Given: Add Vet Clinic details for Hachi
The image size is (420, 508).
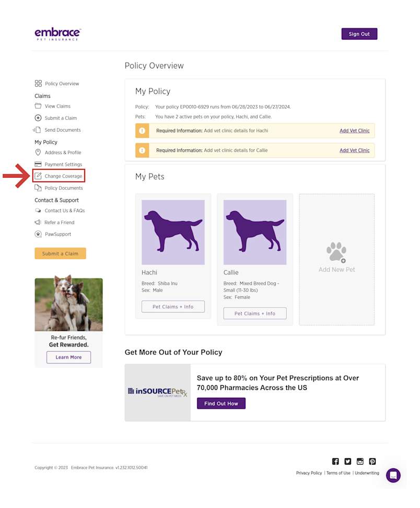Looking at the screenshot, I should click(355, 131).
